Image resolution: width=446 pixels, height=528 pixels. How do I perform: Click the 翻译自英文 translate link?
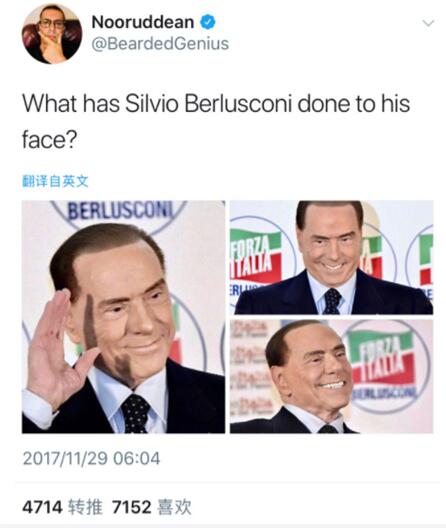click(55, 181)
